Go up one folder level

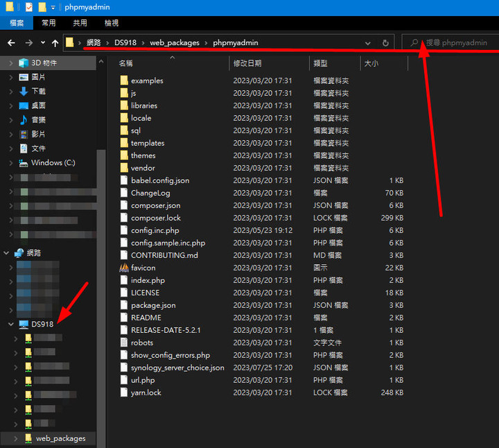click(x=55, y=43)
